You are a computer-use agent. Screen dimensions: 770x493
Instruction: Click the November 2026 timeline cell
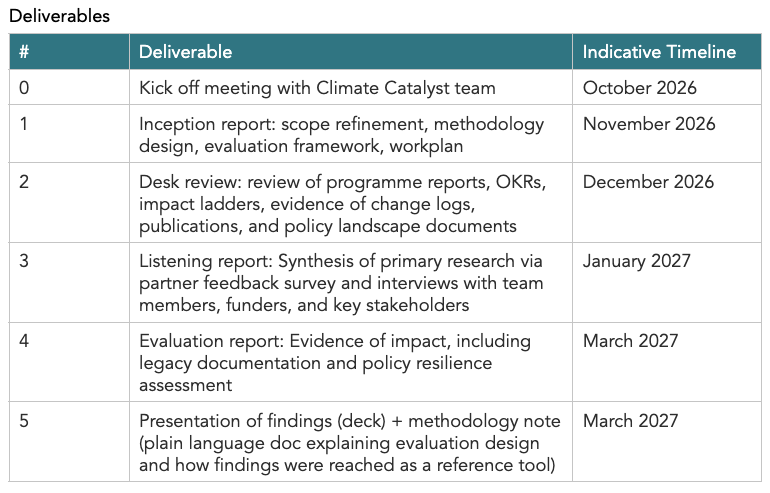point(667,134)
